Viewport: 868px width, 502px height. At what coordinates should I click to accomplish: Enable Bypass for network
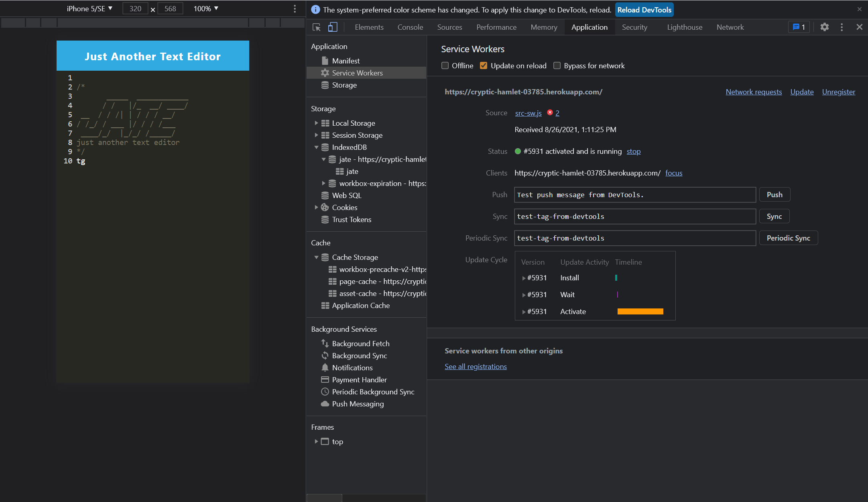pyautogui.click(x=557, y=65)
